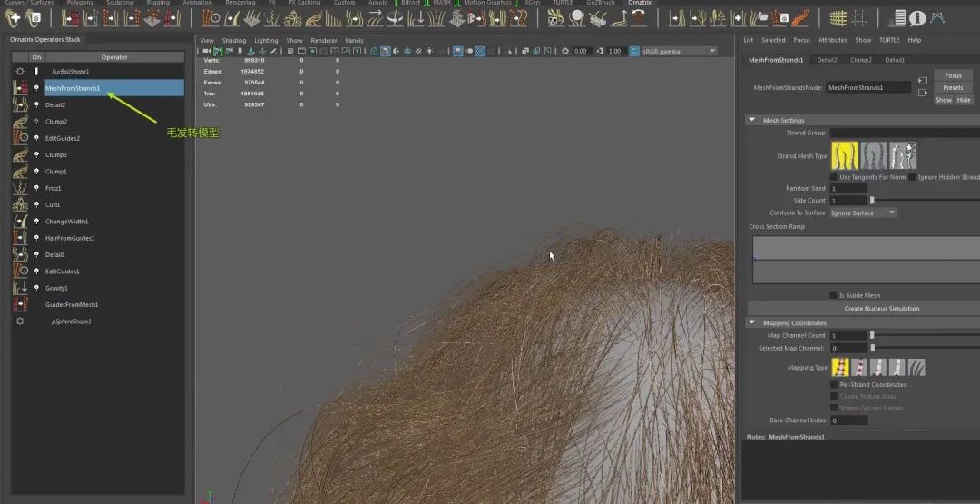This screenshot has height=504, width=980.
Task: Toggle the Clump2 operator on/off bulb
Action: click(36, 122)
